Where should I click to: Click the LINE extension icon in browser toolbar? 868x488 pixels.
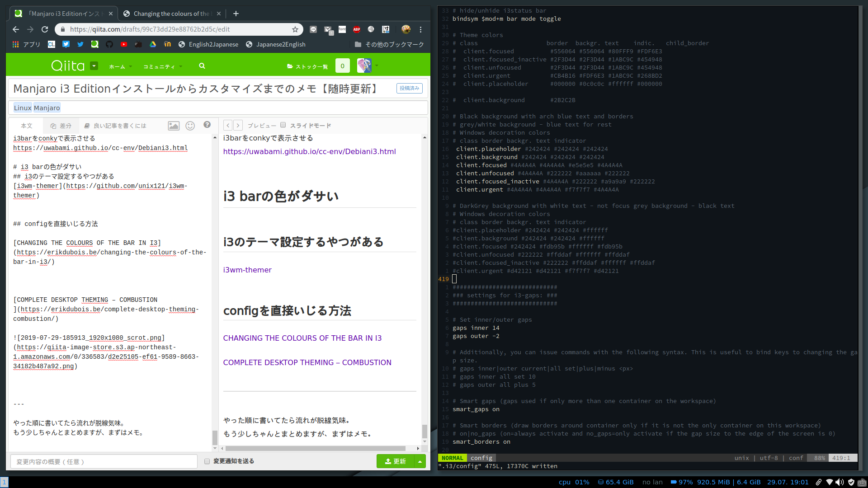point(313,29)
